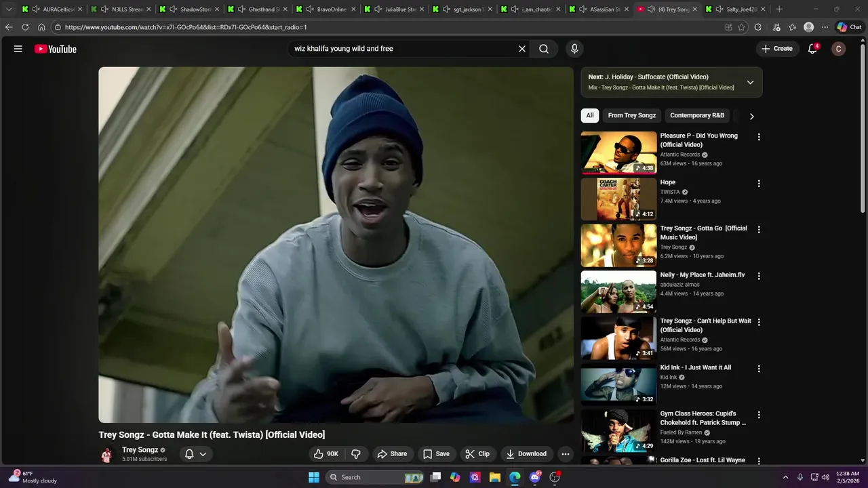Mute the AURACeltics tab audio

(35, 9)
